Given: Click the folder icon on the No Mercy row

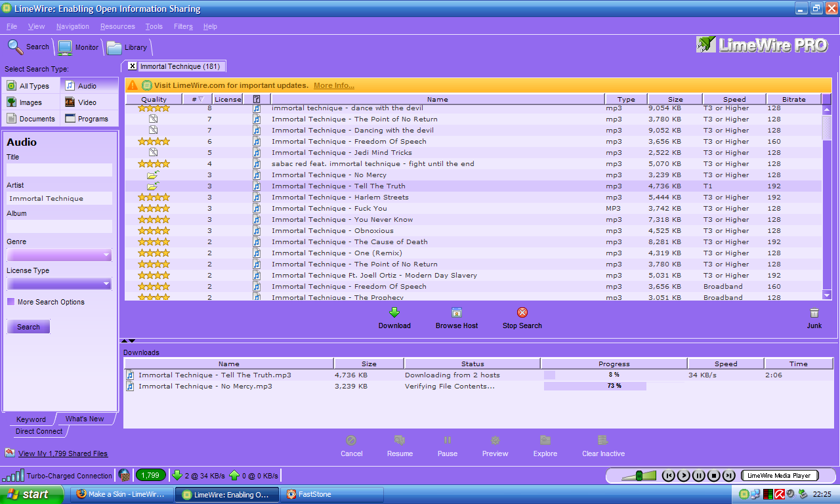Looking at the screenshot, I should coord(153,175).
